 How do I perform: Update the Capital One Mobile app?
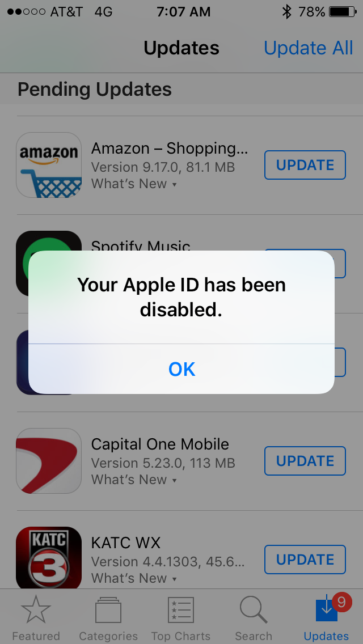coord(305,461)
